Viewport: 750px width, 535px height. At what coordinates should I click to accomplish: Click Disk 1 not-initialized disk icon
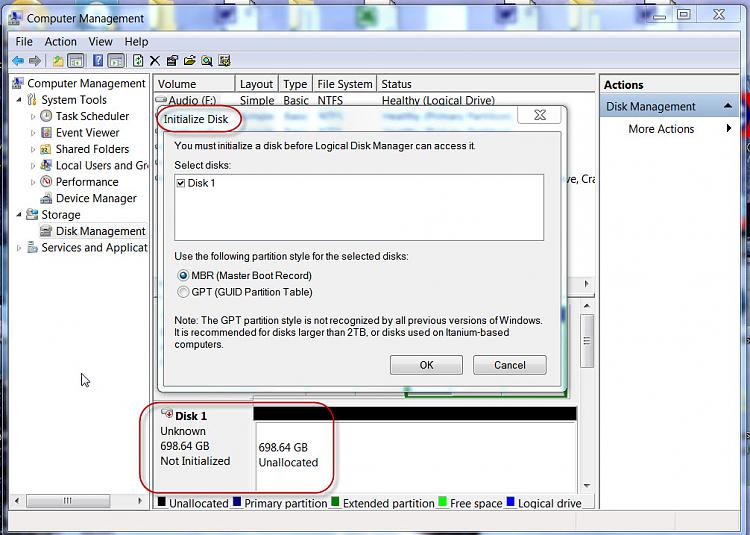tap(166, 413)
